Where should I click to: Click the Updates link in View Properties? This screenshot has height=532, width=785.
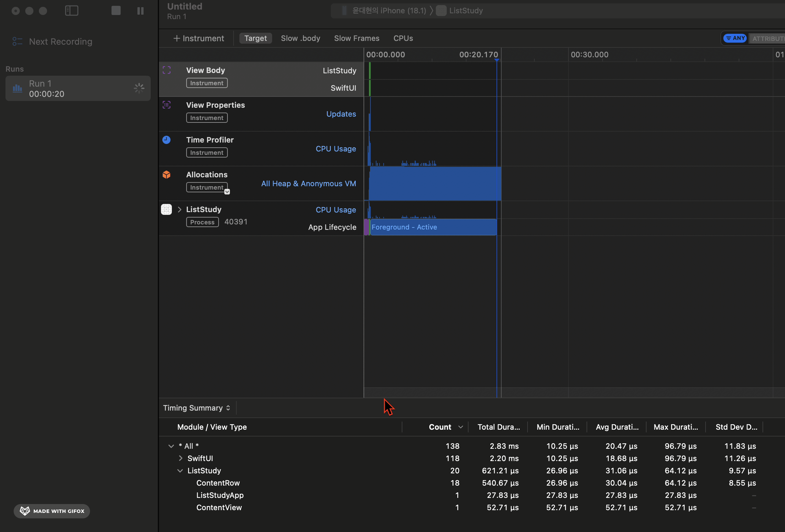pyautogui.click(x=341, y=114)
